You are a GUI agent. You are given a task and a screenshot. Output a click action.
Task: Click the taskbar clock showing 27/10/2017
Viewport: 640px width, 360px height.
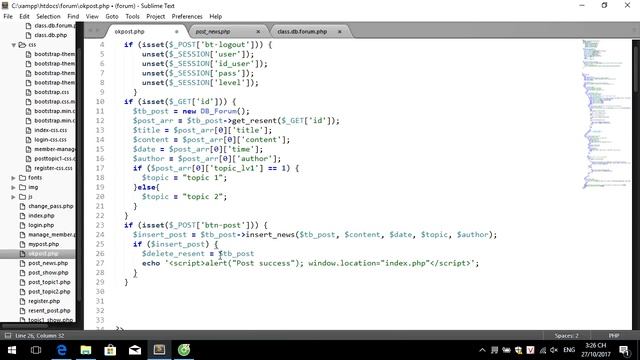pos(596,350)
